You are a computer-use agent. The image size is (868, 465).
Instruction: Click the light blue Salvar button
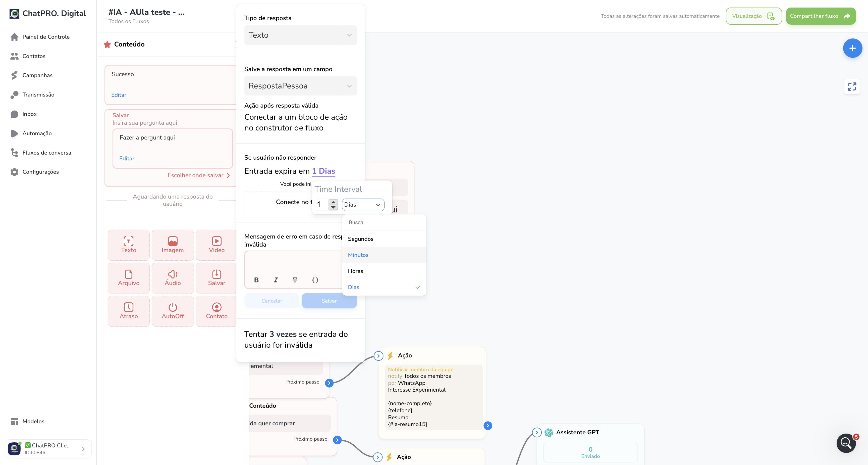329,301
